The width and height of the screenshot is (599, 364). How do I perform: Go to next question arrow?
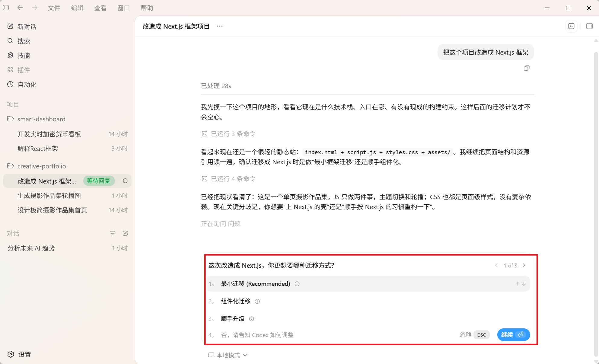coord(524,265)
